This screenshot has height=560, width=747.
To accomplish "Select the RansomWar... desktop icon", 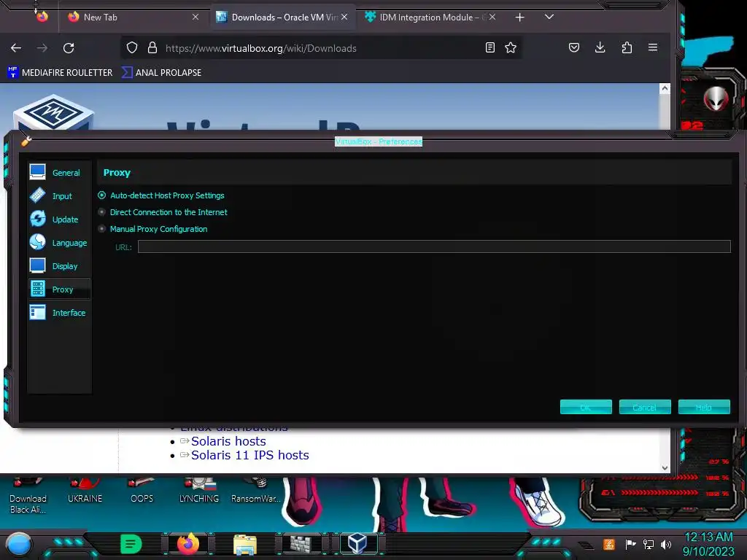I will (256, 492).
